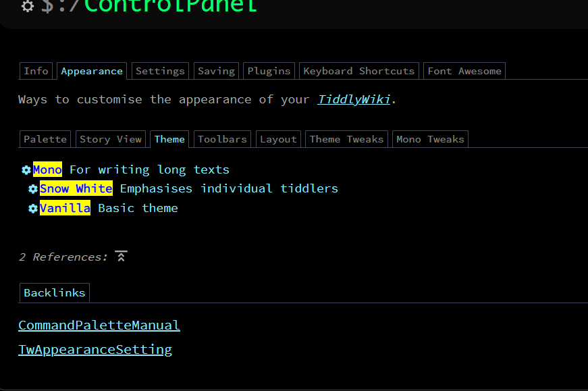588x391 pixels.
Task: Click the 'For writing long texts' description
Action: [149, 170]
